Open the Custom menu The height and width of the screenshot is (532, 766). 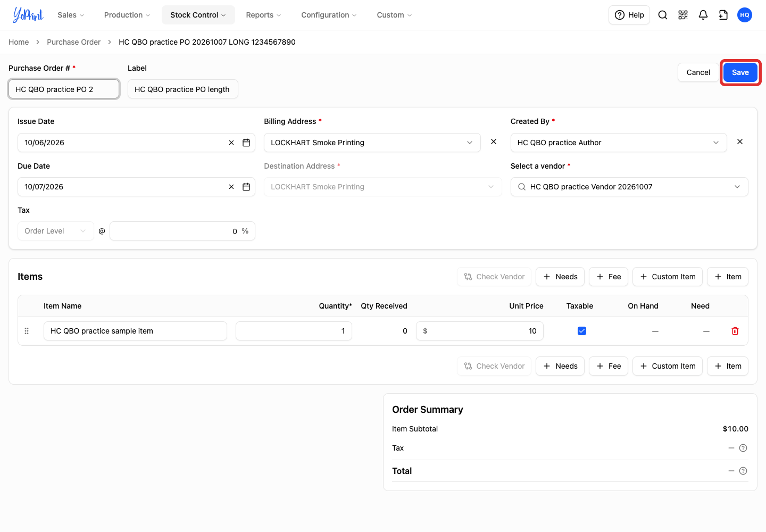394,15
